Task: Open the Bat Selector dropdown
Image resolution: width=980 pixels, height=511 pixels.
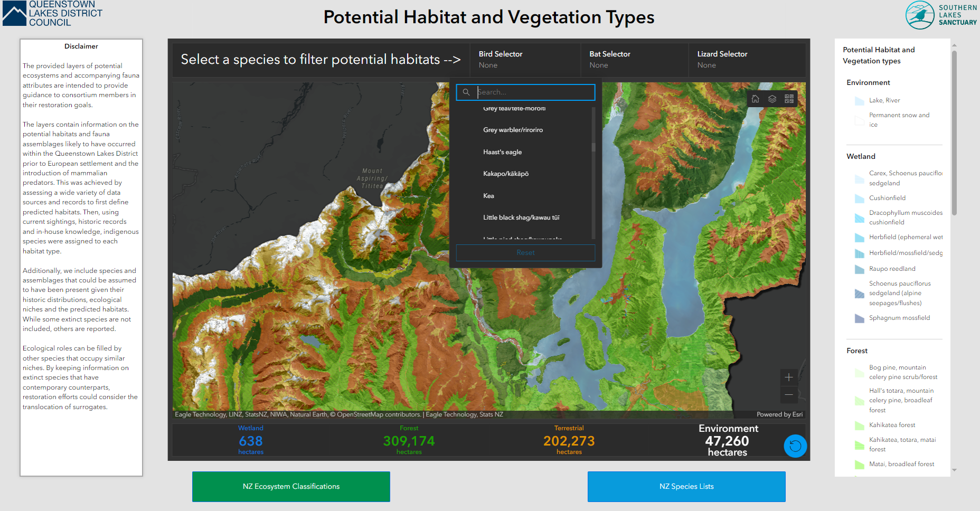Action: point(635,60)
